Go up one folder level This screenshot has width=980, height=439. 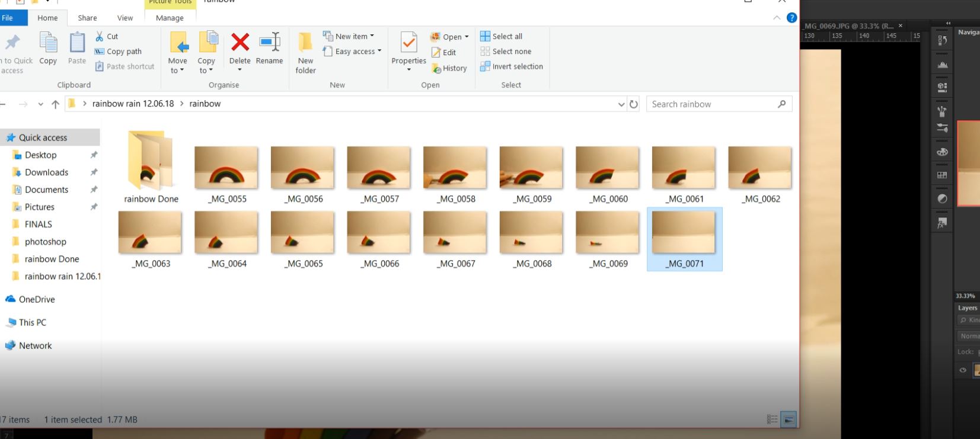tap(55, 104)
